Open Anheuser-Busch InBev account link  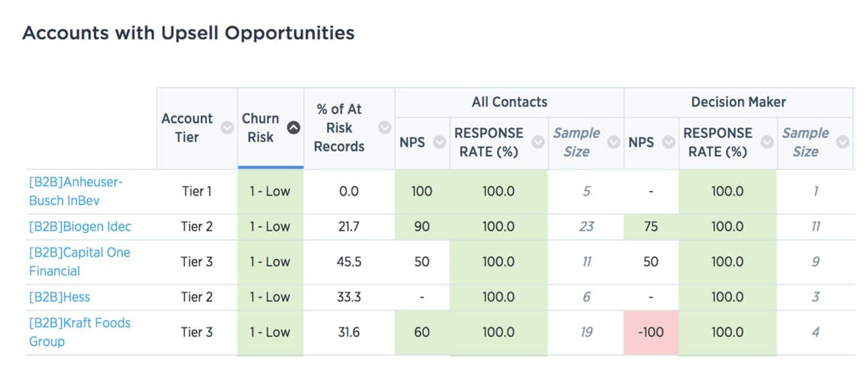pyautogui.click(x=76, y=191)
